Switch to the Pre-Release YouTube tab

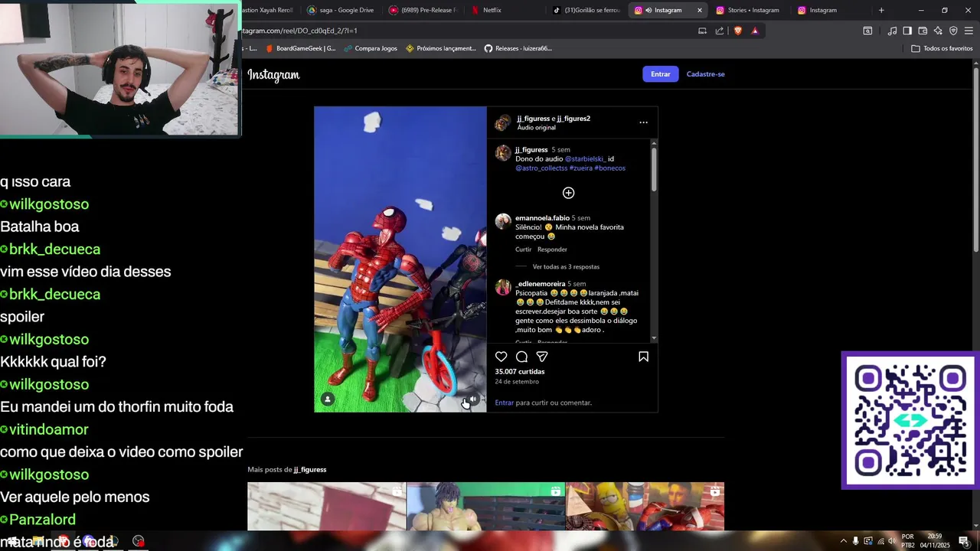click(x=423, y=10)
